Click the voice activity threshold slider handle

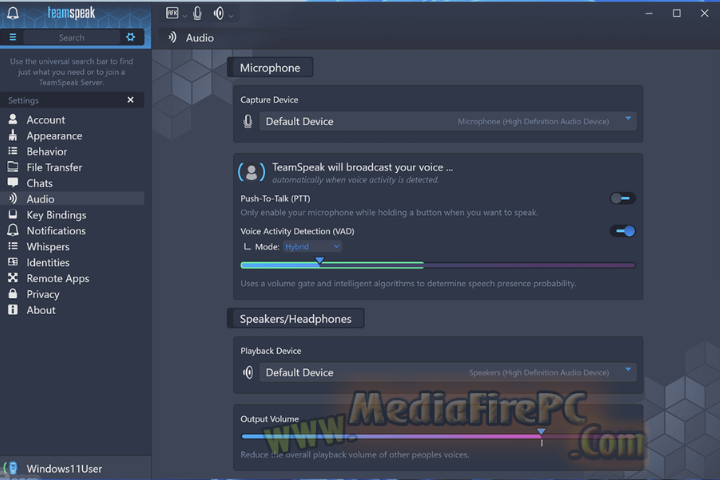[320, 261]
